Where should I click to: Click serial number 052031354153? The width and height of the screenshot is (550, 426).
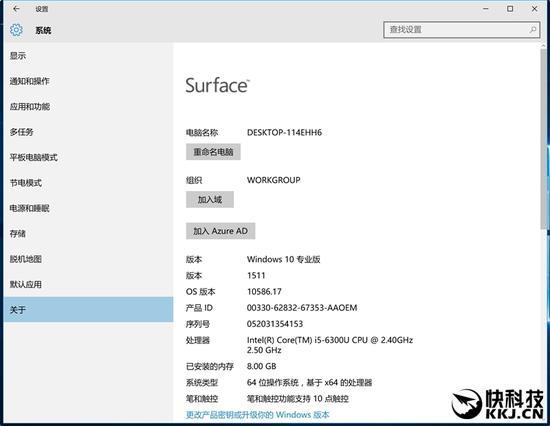(275, 324)
